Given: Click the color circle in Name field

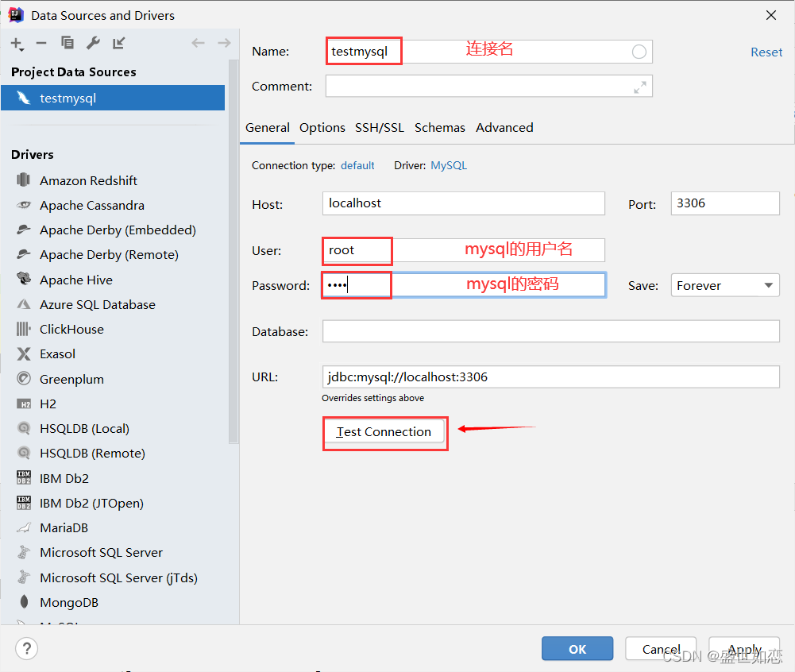Looking at the screenshot, I should point(639,52).
